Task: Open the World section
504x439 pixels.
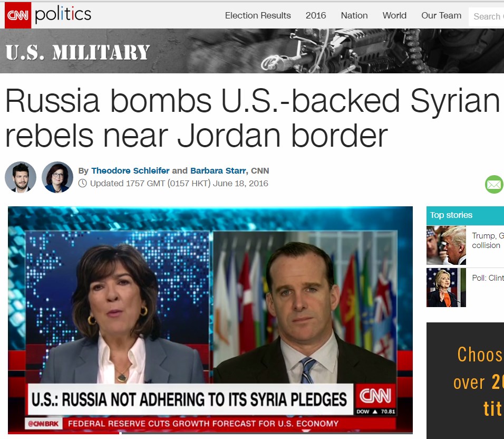Action: point(394,15)
